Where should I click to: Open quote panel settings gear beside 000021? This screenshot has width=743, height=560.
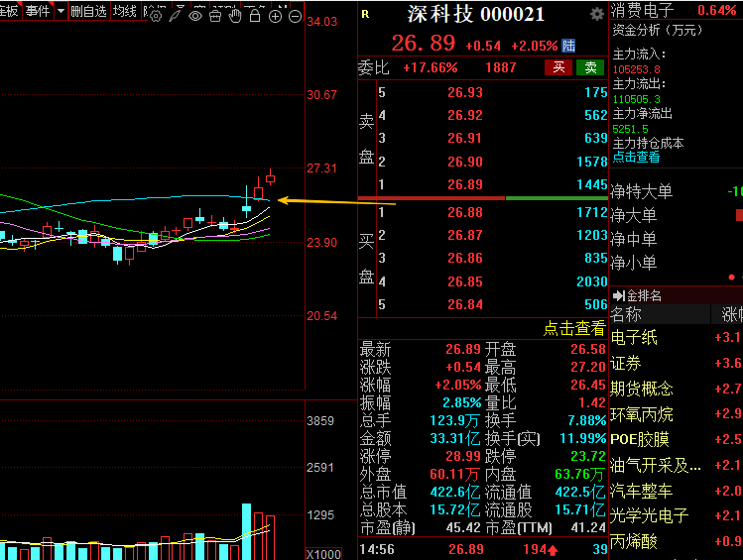point(596,14)
